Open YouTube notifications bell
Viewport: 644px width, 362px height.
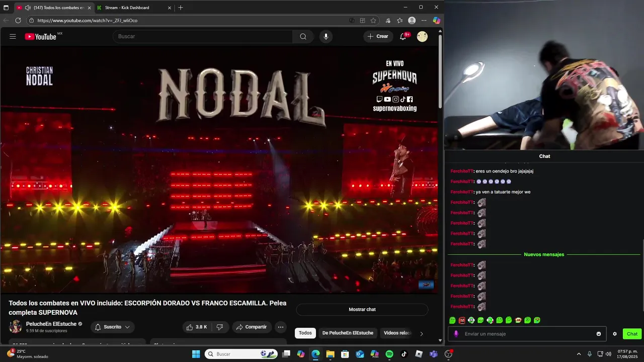403,36
